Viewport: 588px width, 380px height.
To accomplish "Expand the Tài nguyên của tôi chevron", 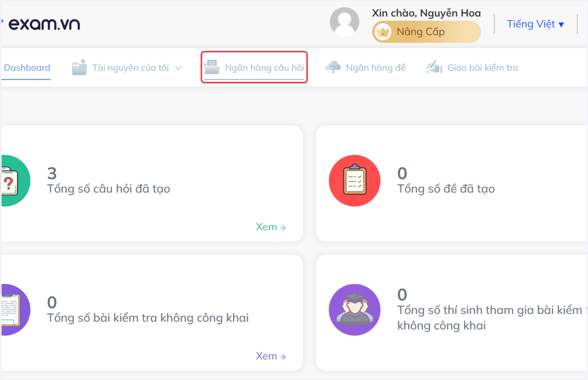I will pos(178,68).
